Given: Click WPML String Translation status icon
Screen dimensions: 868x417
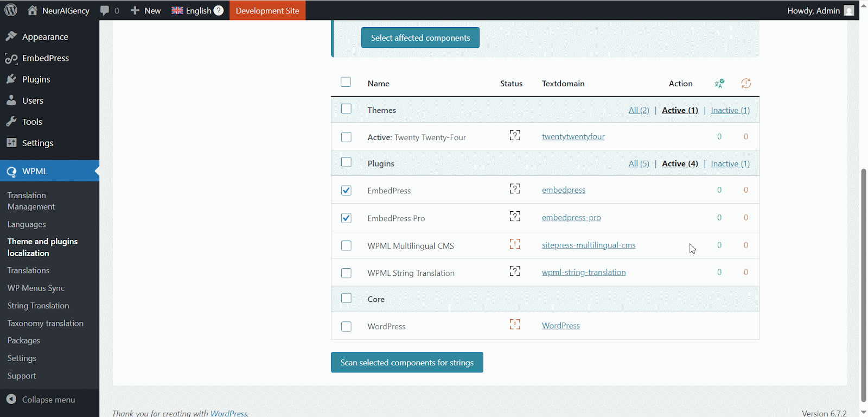Looking at the screenshot, I should pos(515,271).
